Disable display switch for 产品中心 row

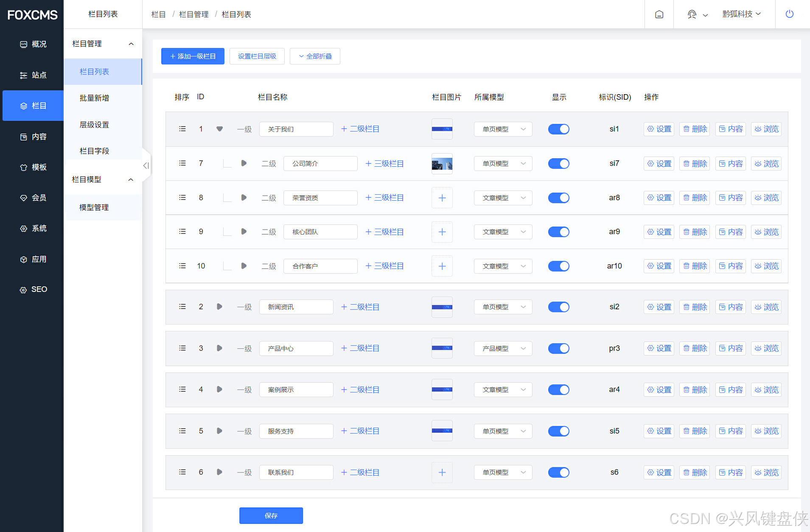click(558, 348)
